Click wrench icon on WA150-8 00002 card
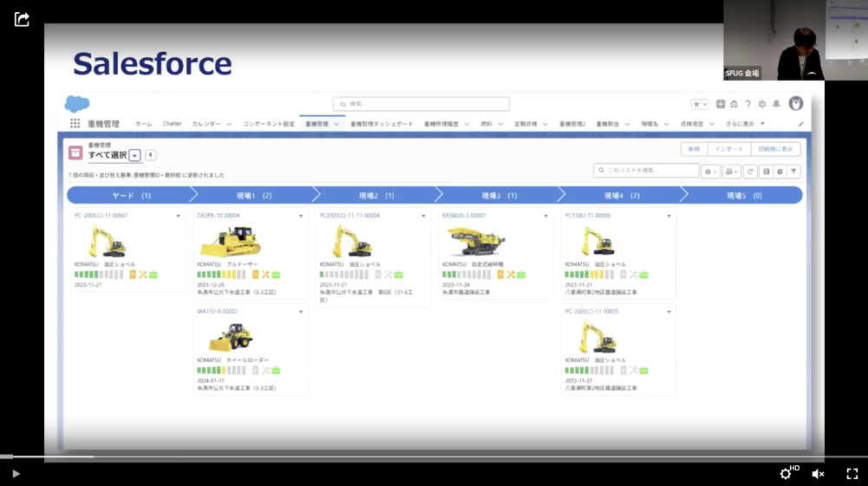868x486 pixels. pos(265,370)
